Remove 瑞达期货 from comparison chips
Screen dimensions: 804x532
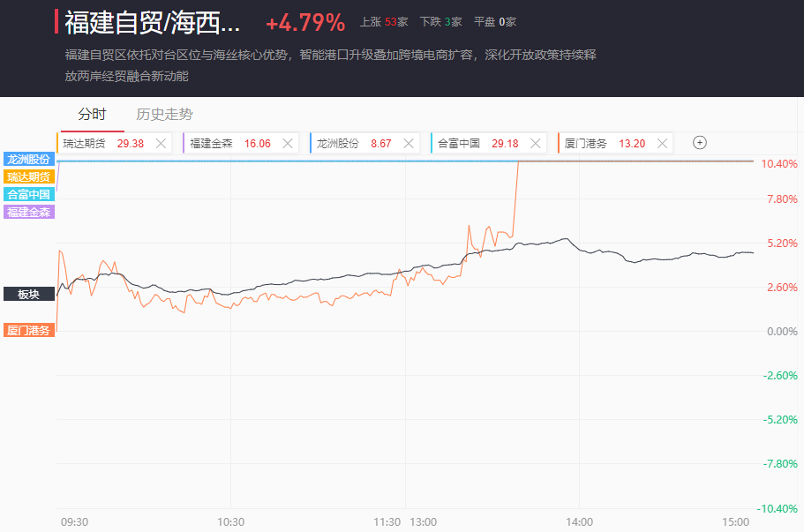click(x=161, y=143)
